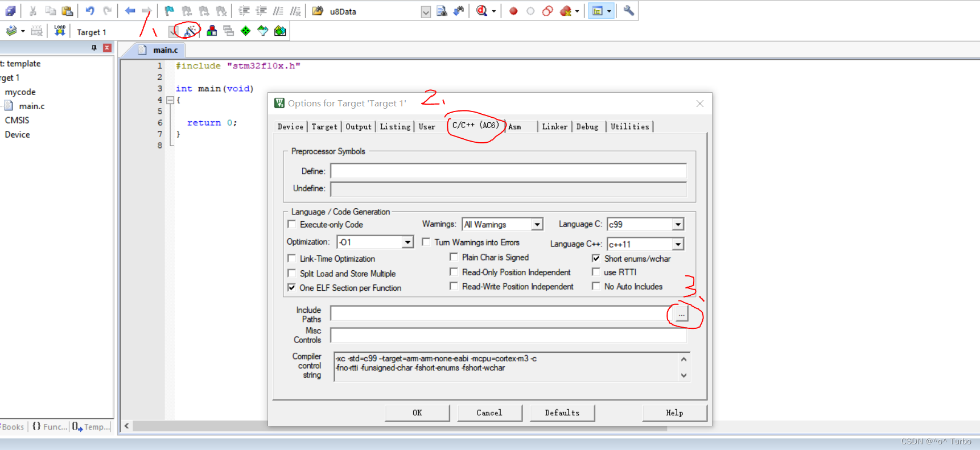The height and width of the screenshot is (450, 980).
Task: Open the Utilities tab
Action: tap(629, 126)
